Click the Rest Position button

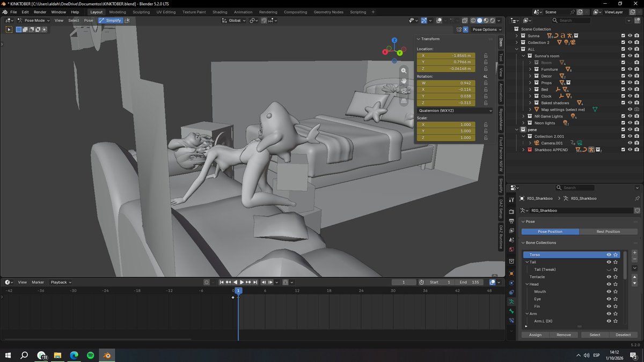(608, 232)
